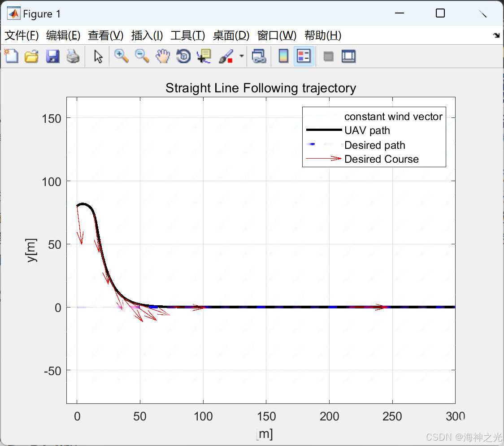504x446 pixels.
Task: Click the red arrowhead on the path at x=100
Action: coord(199,307)
